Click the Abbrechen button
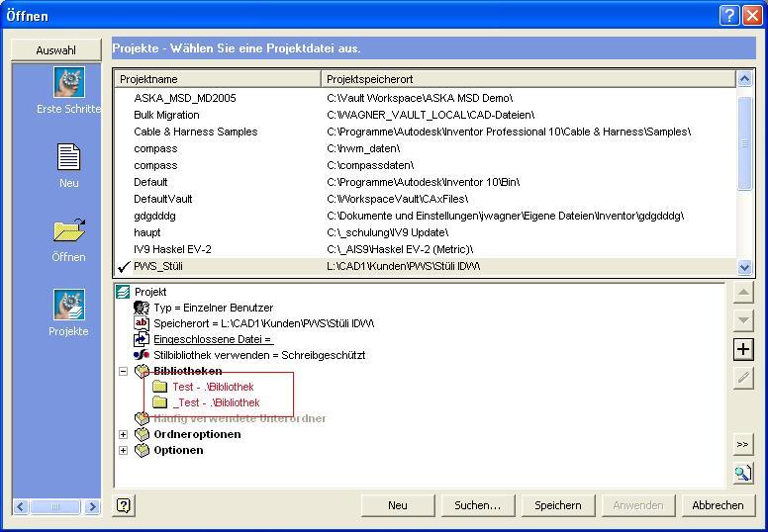Screen dimensions: 768x532 [719, 505]
